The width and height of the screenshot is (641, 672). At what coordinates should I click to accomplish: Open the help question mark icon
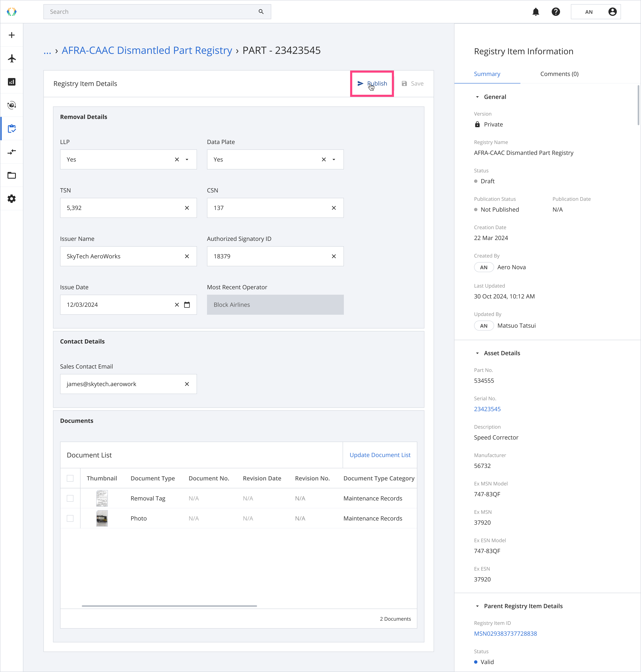coord(556,12)
